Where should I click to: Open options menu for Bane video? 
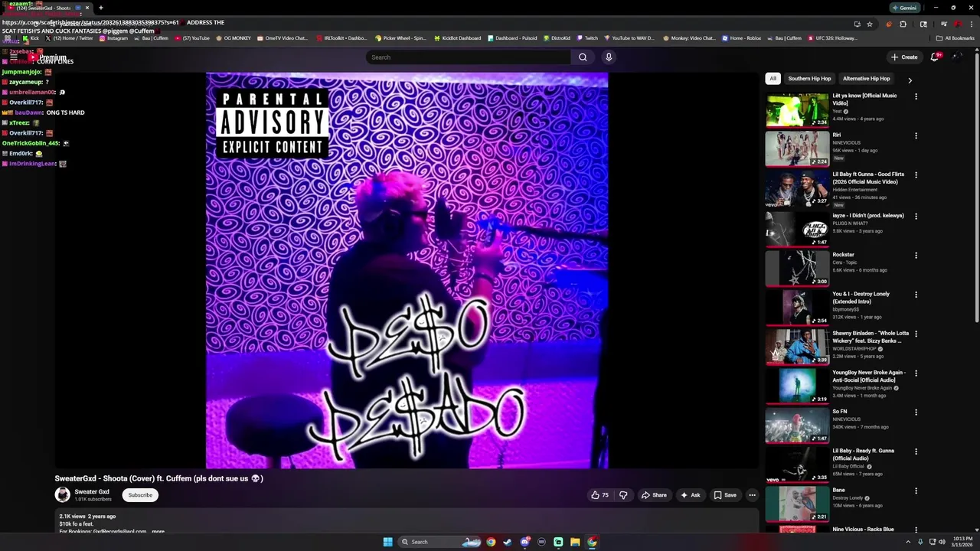[x=916, y=491]
